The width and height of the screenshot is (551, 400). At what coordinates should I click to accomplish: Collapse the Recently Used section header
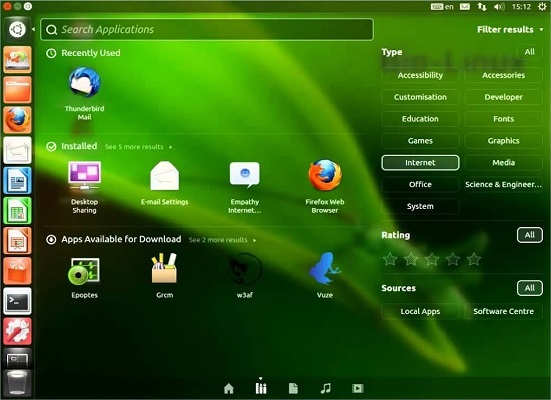tap(83, 53)
